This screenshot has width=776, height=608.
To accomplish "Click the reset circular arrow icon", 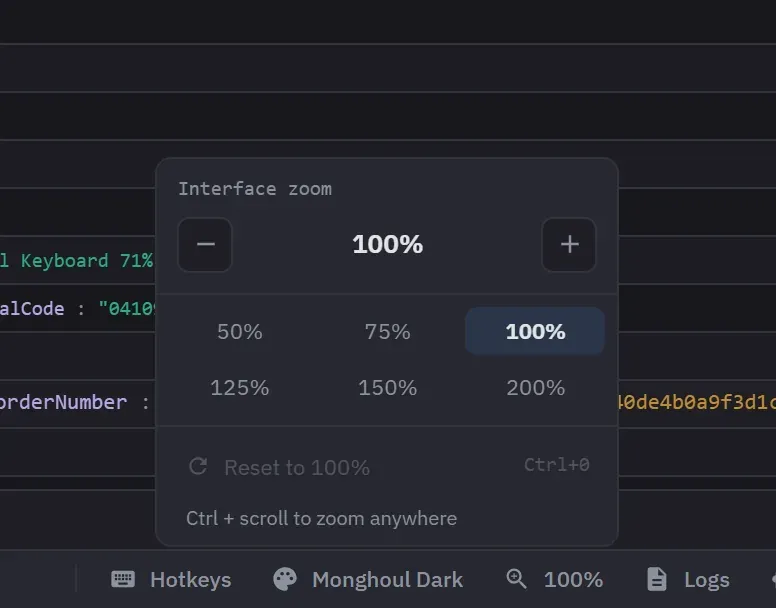I will point(198,467).
